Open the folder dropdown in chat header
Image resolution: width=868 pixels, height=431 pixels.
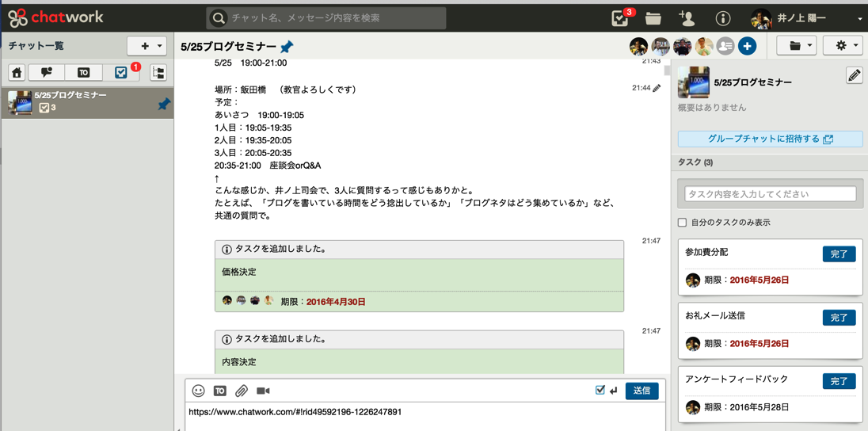point(799,47)
